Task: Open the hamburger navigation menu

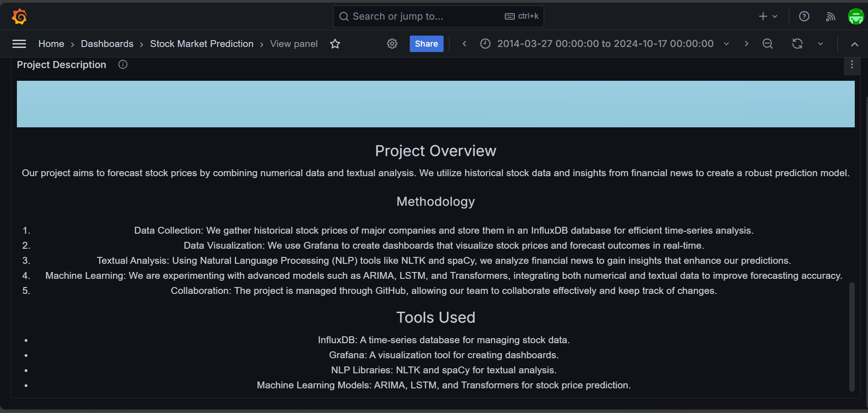Action: click(19, 44)
